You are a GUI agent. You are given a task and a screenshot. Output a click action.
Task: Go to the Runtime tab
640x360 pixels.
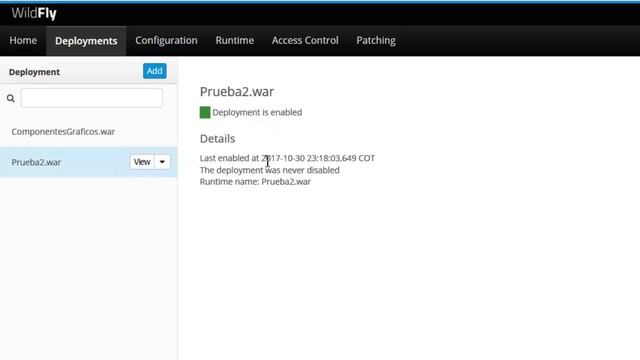point(235,40)
